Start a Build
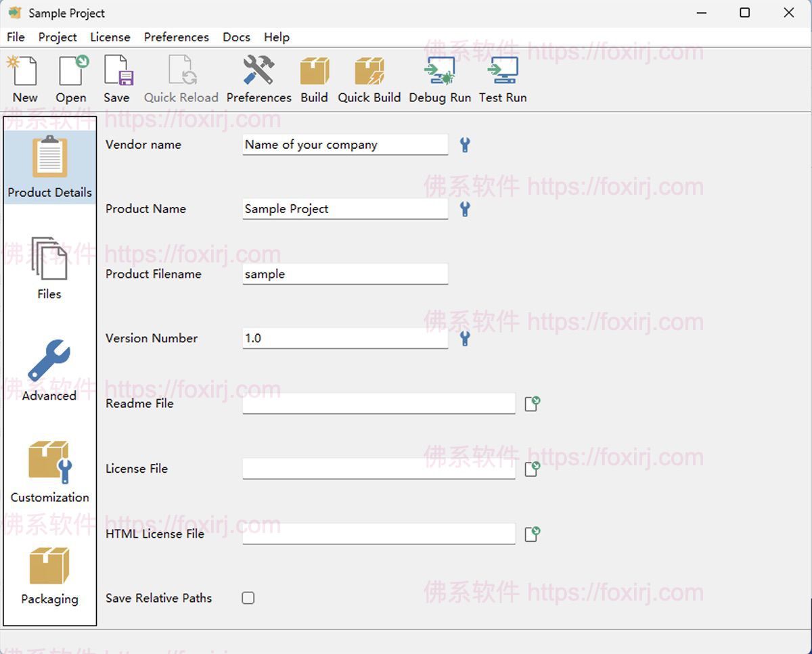Image resolution: width=812 pixels, height=654 pixels. (313, 74)
